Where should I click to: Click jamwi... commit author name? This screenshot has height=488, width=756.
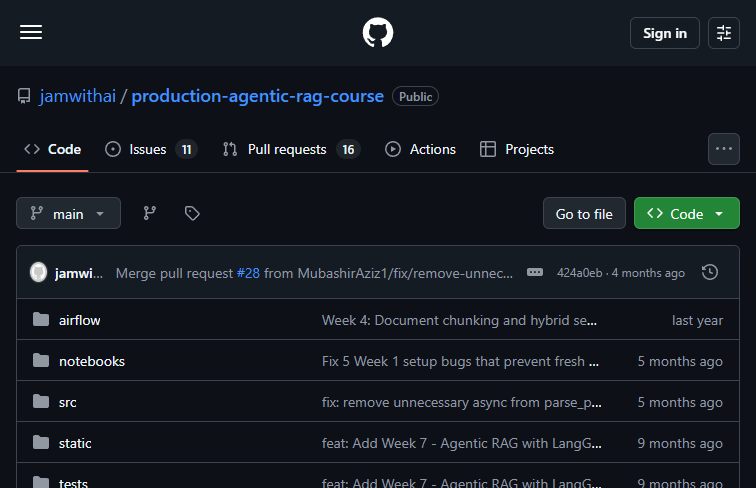(x=79, y=273)
